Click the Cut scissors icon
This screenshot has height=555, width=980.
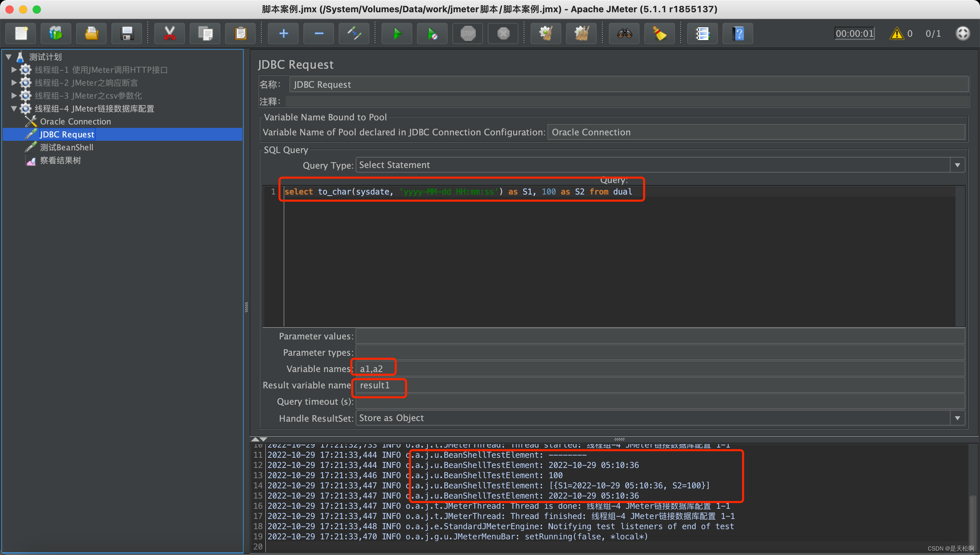[170, 34]
